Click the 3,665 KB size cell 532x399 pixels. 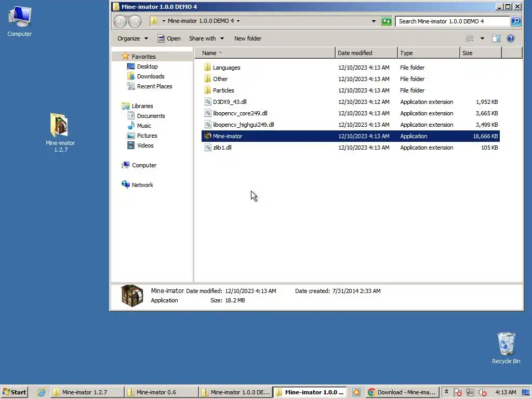pos(486,113)
